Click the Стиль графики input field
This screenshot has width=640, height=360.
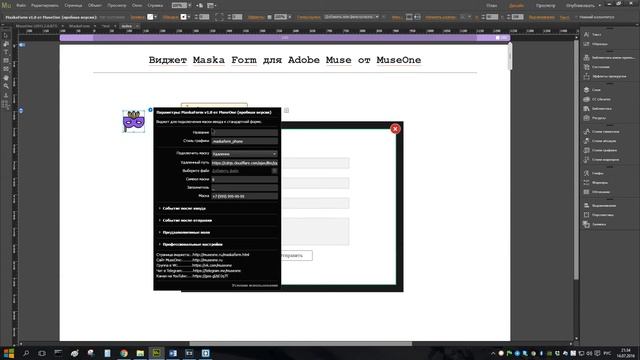[244, 141]
